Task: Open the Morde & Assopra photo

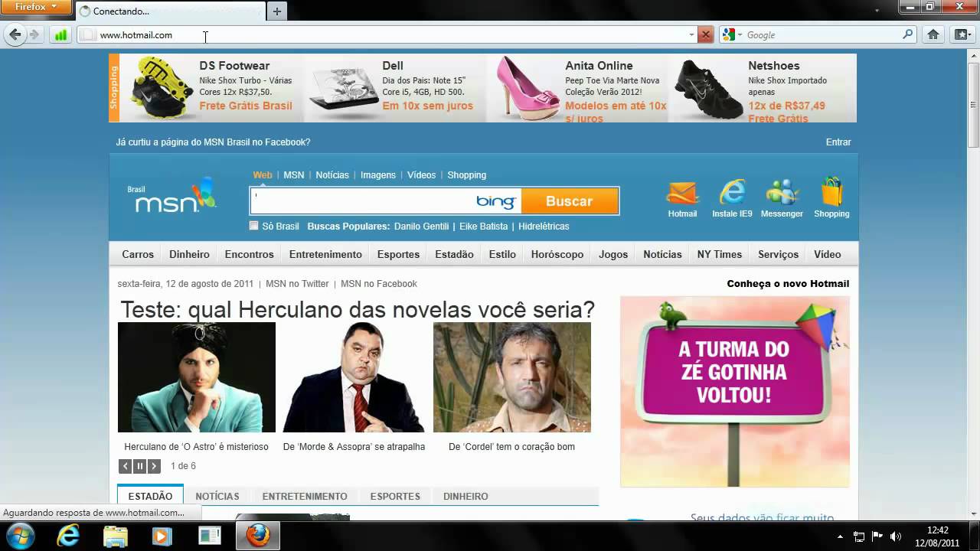Action: point(354,377)
